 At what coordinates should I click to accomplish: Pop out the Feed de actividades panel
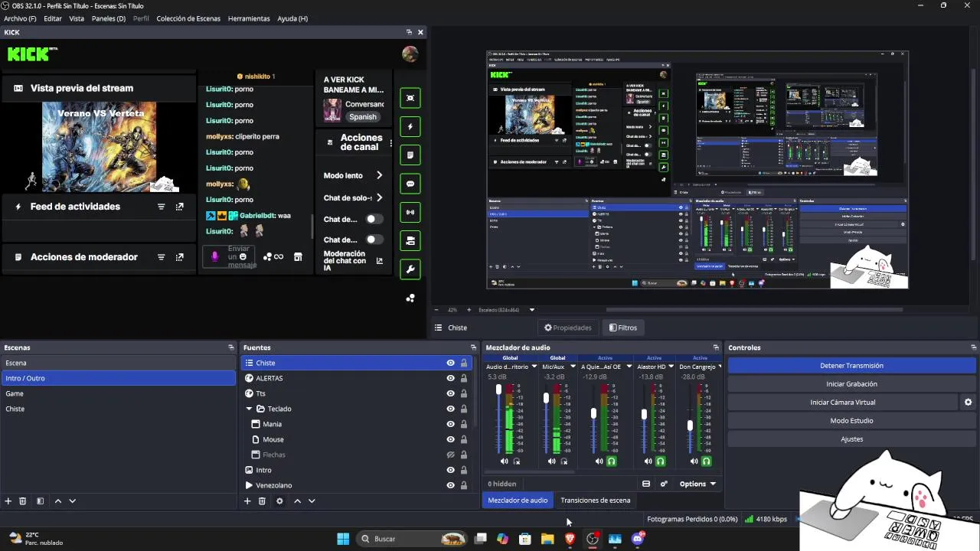180,207
